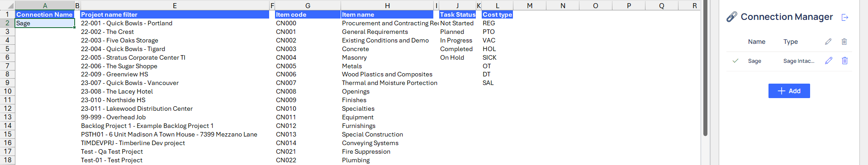Image resolution: width=868 pixels, height=165 pixels.
Task: Click the gray trash icon in the header row
Action: pyautogui.click(x=844, y=42)
